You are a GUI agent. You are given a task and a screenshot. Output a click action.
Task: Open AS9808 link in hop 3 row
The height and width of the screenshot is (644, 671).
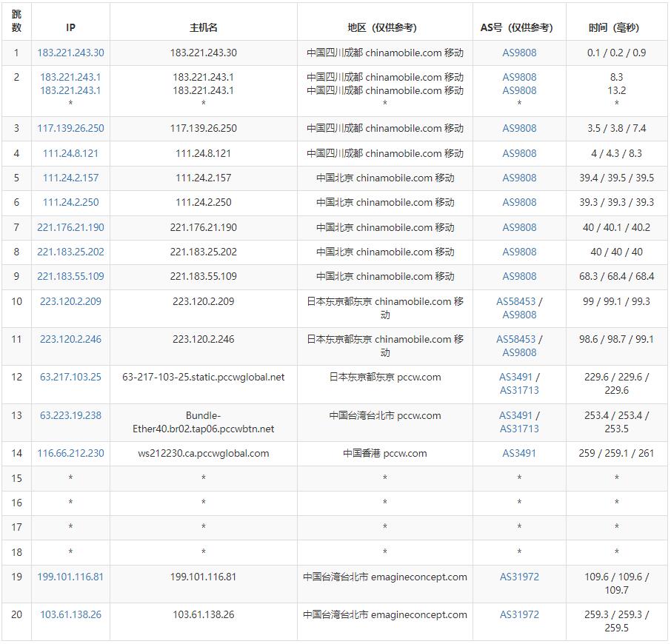[x=519, y=128]
